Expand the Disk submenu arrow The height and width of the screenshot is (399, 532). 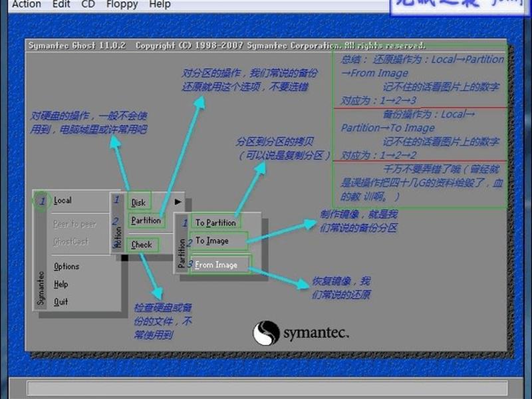(178, 202)
